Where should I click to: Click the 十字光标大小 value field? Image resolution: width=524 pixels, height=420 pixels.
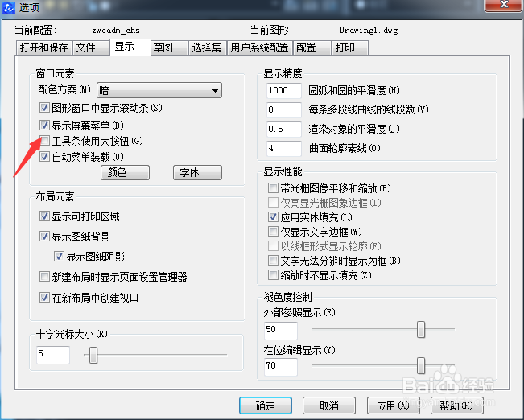53,355
